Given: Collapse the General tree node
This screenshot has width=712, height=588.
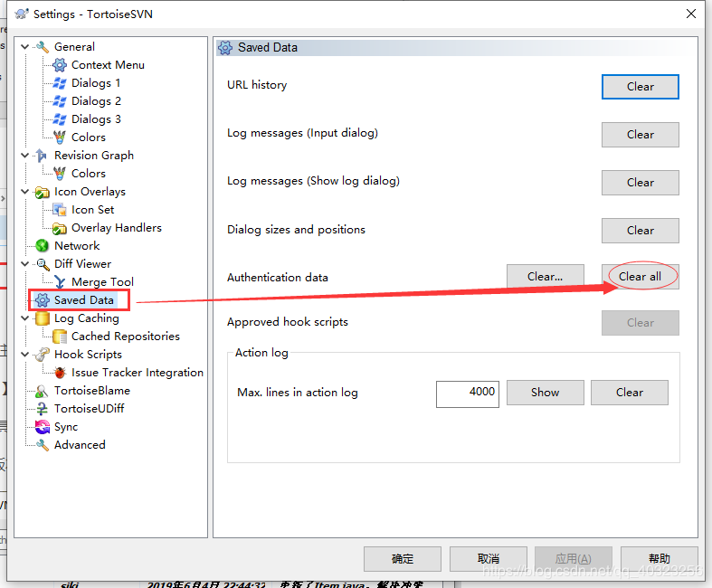Looking at the screenshot, I should click(x=25, y=47).
